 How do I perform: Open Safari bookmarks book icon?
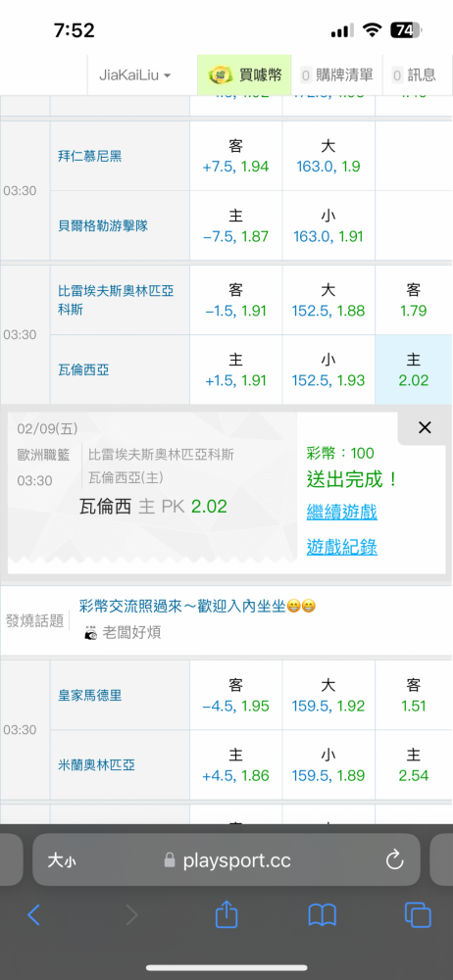click(x=323, y=915)
